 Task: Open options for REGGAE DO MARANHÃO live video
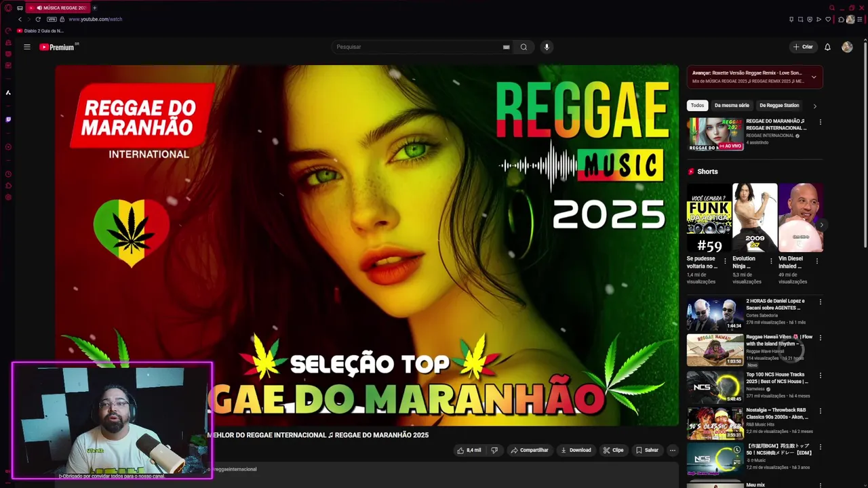pos(820,122)
